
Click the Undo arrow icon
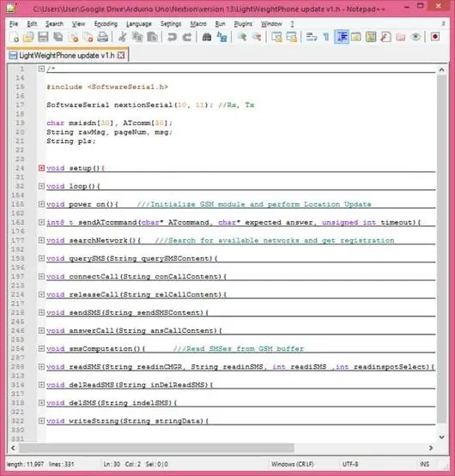[172, 37]
